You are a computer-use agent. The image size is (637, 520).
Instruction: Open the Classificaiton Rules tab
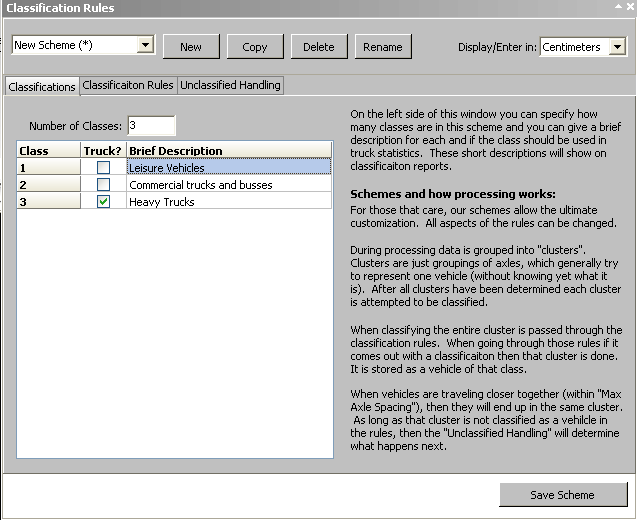click(x=128, y=86)
